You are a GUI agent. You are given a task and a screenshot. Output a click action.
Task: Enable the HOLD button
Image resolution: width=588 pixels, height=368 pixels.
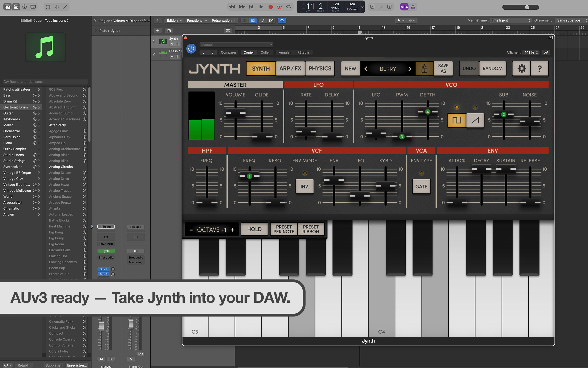tap(254, 229)
